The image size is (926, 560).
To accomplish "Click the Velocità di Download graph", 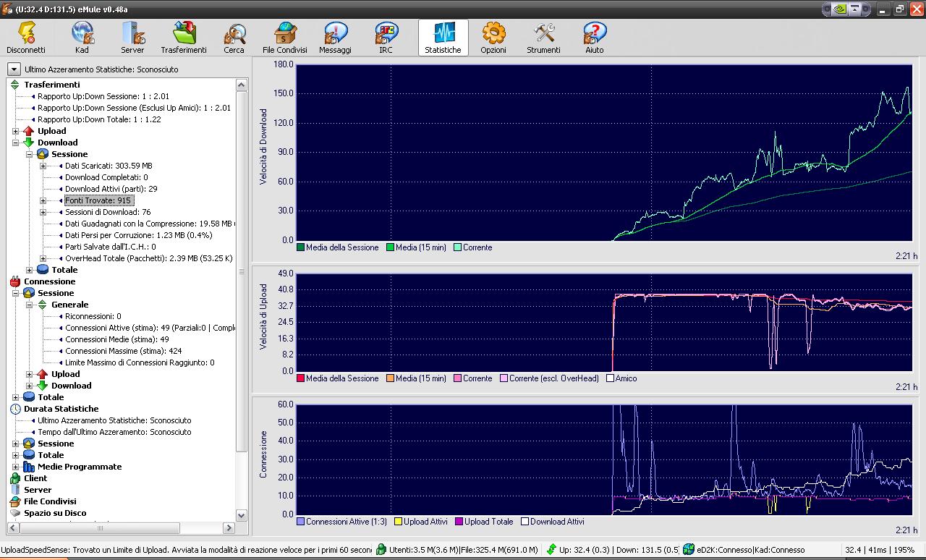I will [604, 153].
